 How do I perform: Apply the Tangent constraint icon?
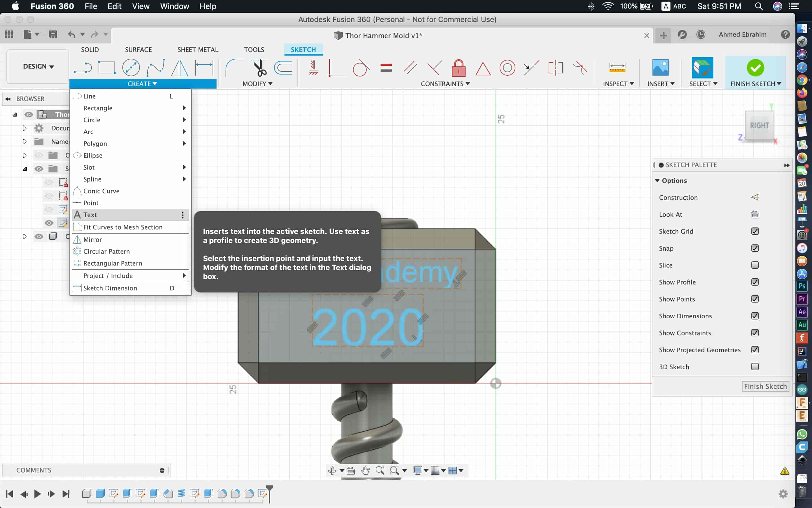(361, 67)
